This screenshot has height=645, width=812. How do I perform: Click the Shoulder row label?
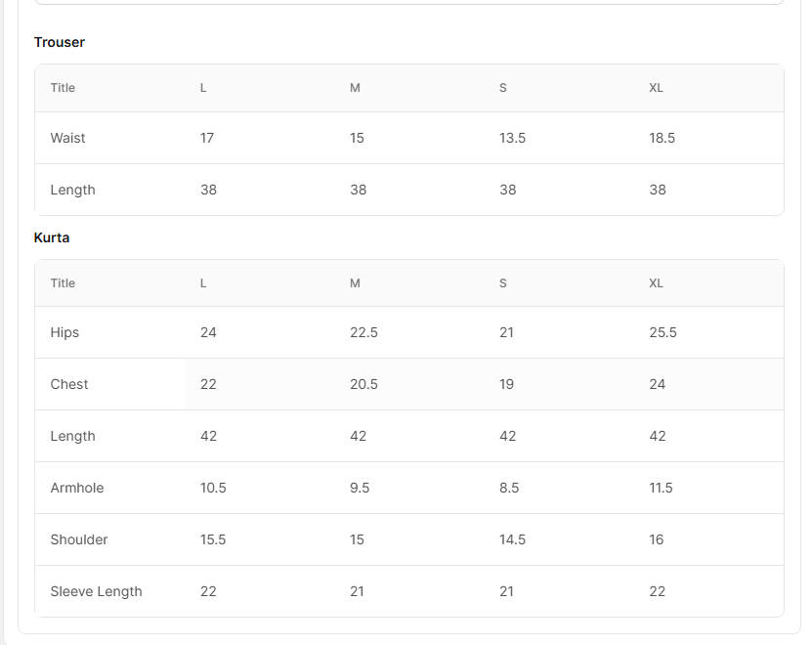(x=79, y=539)
